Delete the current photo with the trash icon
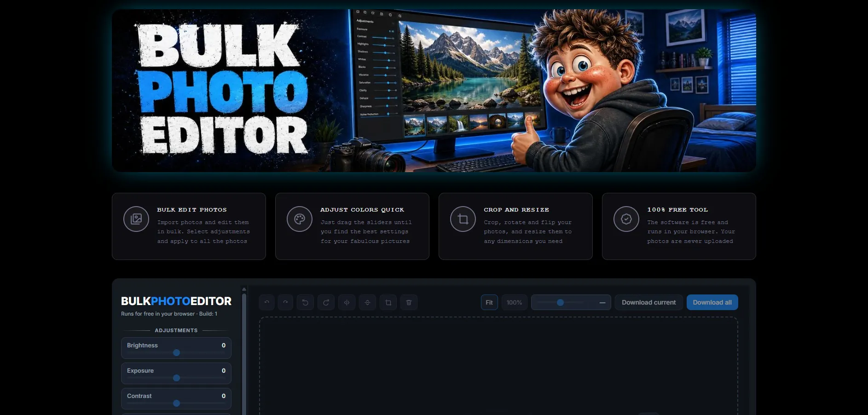The width and height of the screenshot is (868, 415). 409,302
